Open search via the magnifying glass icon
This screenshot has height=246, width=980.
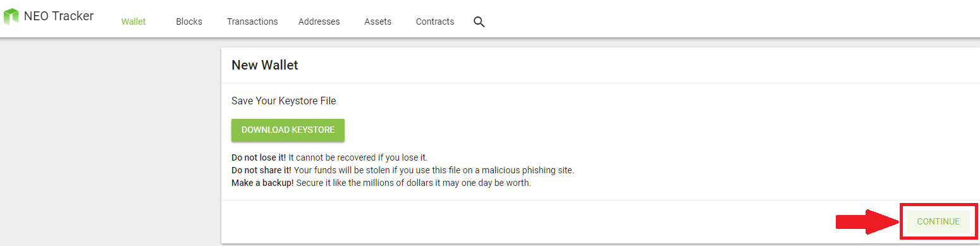[x=479, y=22]
